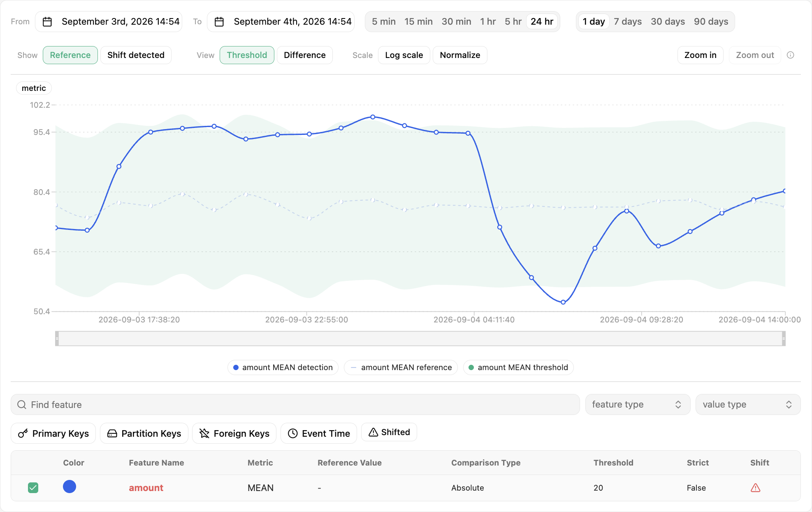Image resolution: width=812 pixels, height=512 pixels.
Task: Open the From date picker field
Action: coord(109,22)
